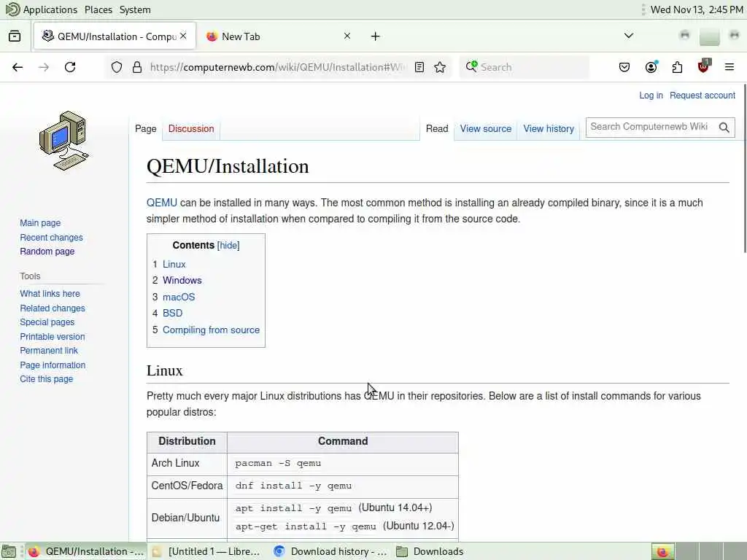
Task: Bookmark this page with the star icon
Action: tap(440, 67)
